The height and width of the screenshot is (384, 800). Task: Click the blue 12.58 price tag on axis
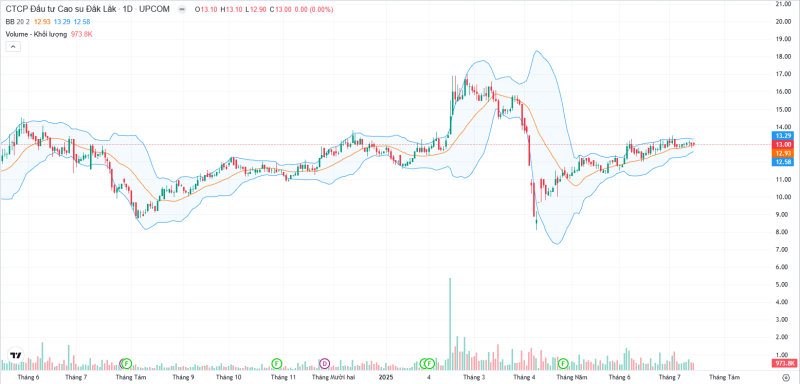pos(784,162)
